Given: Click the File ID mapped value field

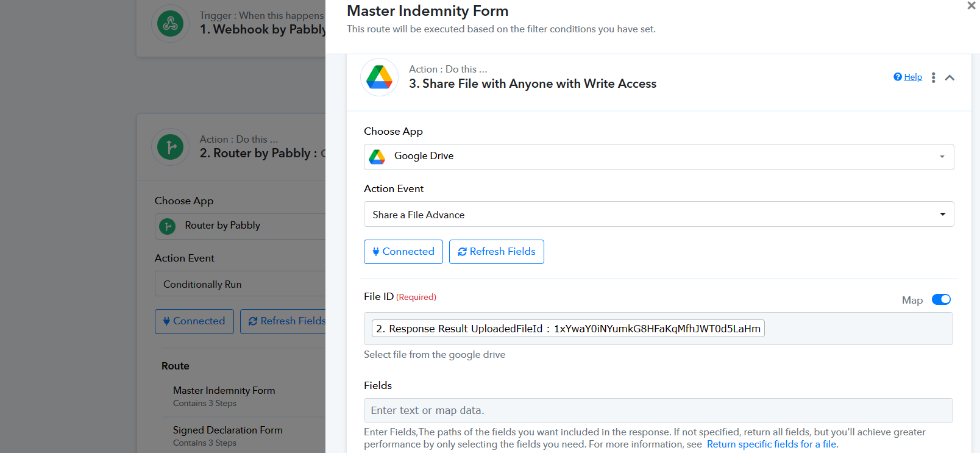Looking at the screenshot, I should pyautogui.click(x=658, y=329).
